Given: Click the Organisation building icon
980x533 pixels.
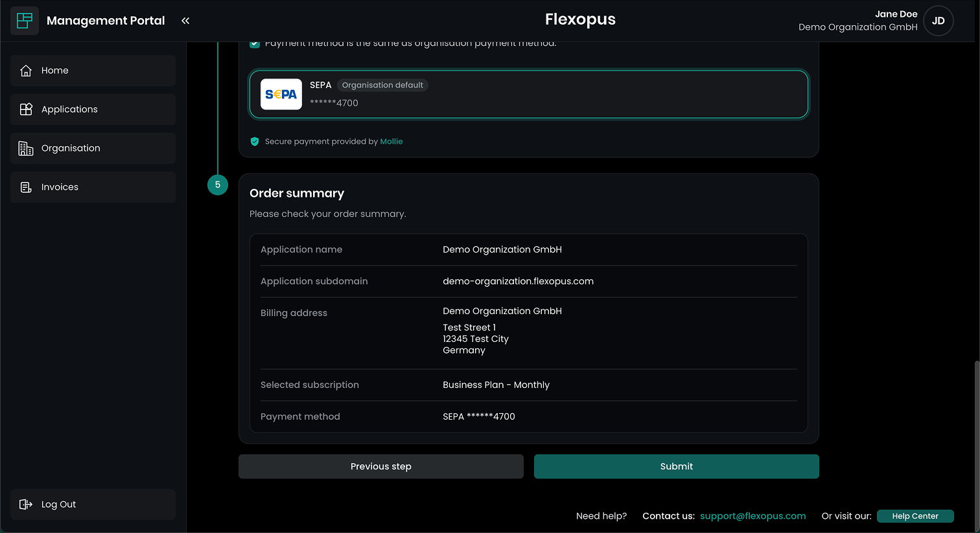Looking at the screenshot, I should tap(26, 148).
